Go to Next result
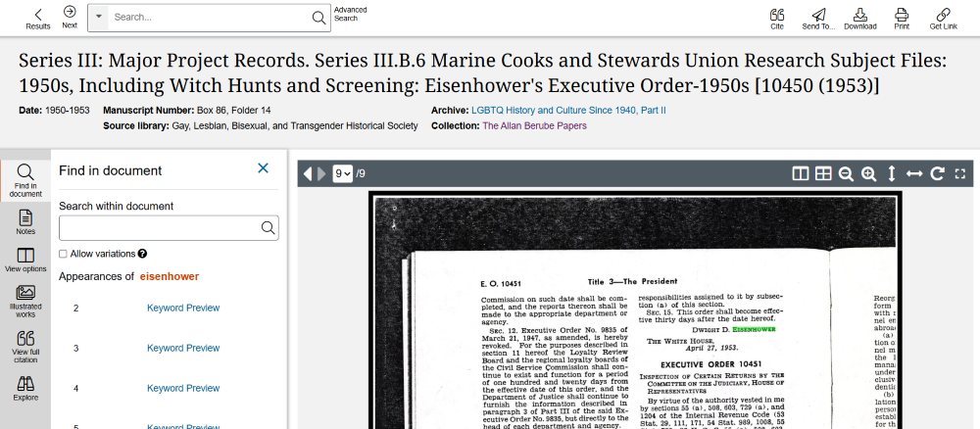Viewport: 980px width, 429px height. click(x=70, y=17)
